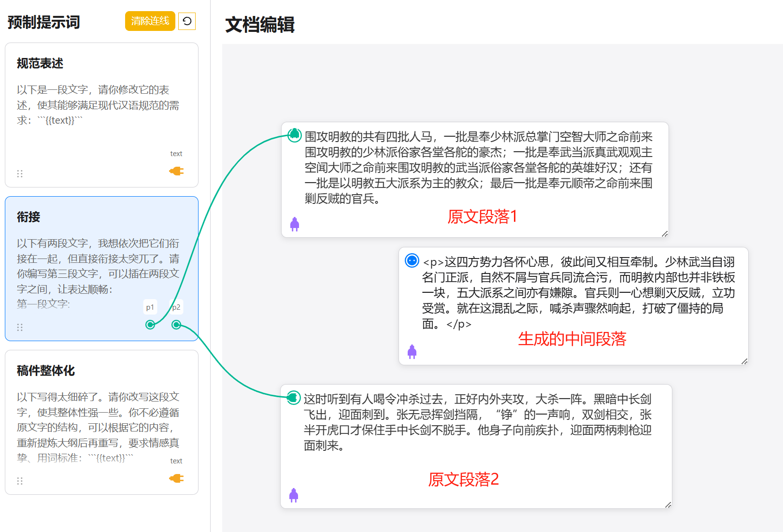Screen dimensions: 783x532
Task: Click the purple plug icon in the first paragraph box
Action: [x=295, y=224]
